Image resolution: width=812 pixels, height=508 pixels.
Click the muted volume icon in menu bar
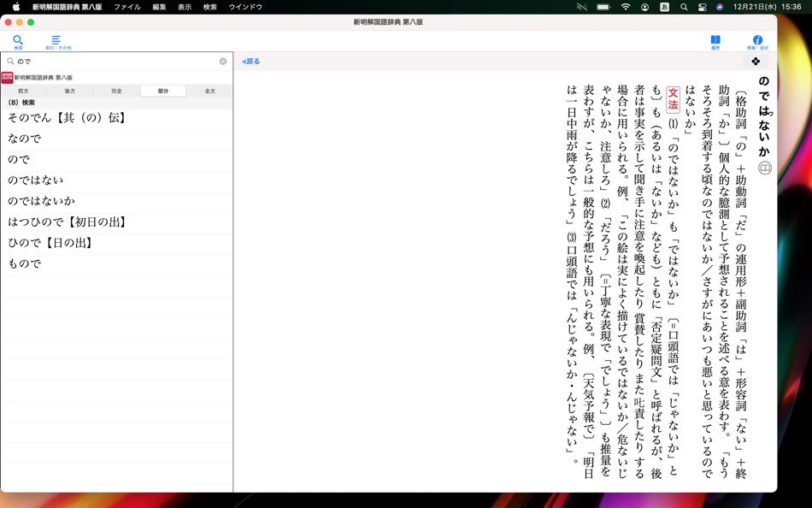582,7
